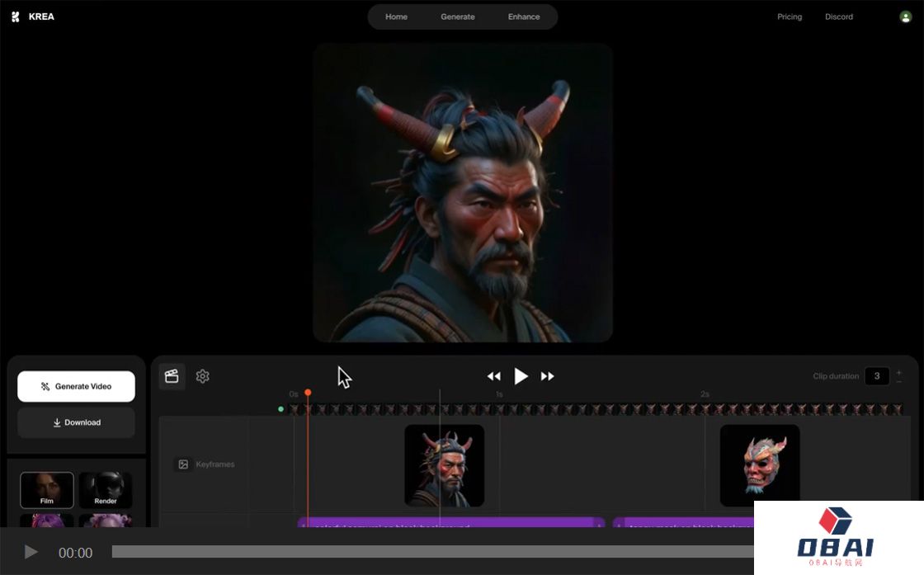Image resolution: width=924 pixels, height=575 pixels.
Task: Select the samurai keyframe thumbnail
Action: pos(444,465)
